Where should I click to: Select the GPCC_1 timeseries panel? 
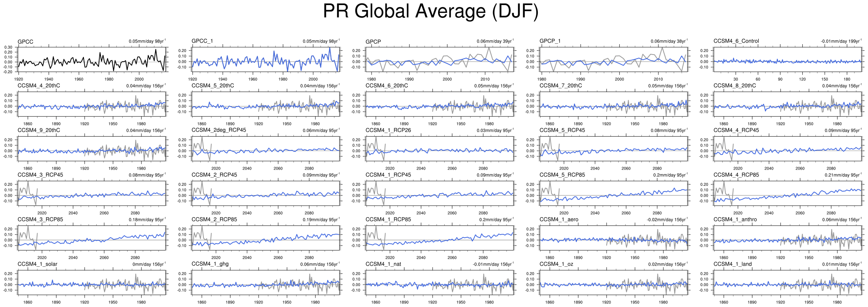pyautogui.click(x=266, y=60)
